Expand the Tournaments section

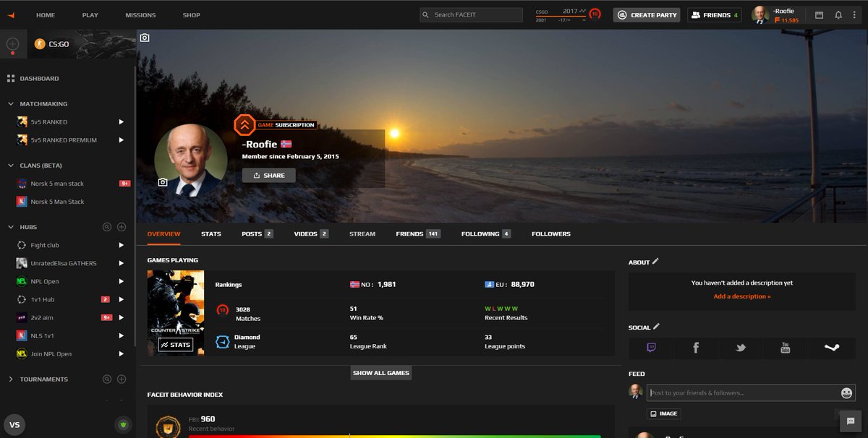point(11,379)
